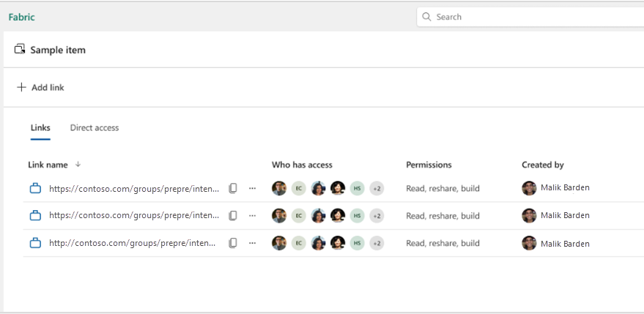Click the Sample item icon in header
Image resolution: width=644 pixels, height=314 pixels.
pyautogui.click(x=20, y=50)
